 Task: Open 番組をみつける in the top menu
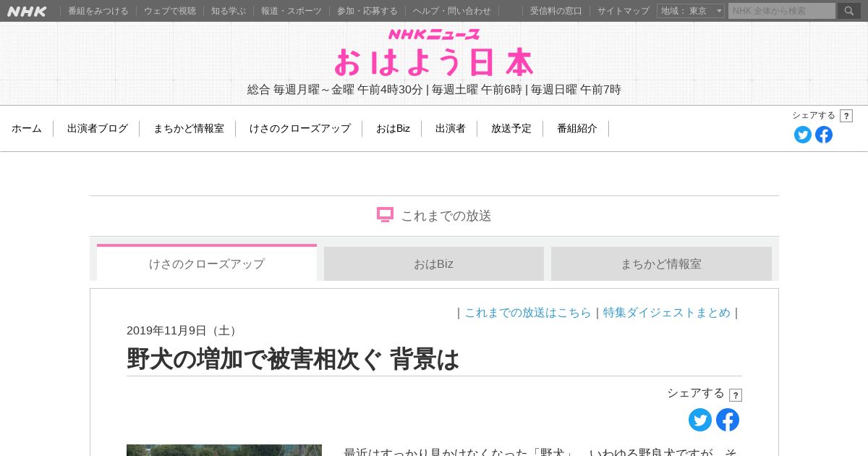pos(98,11)
